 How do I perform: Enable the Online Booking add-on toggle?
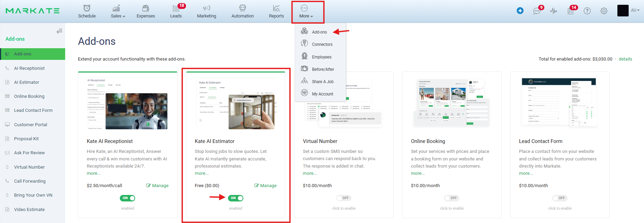point(452,198)
